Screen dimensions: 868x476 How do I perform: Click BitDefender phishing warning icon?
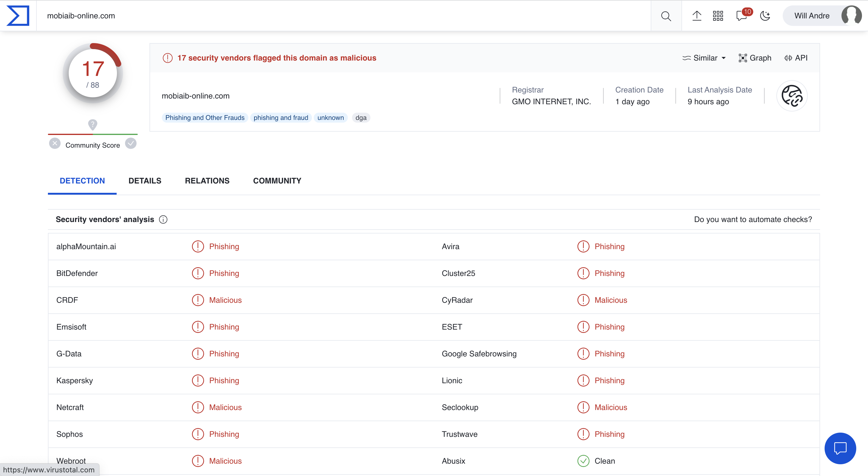[x=198, y=273]
